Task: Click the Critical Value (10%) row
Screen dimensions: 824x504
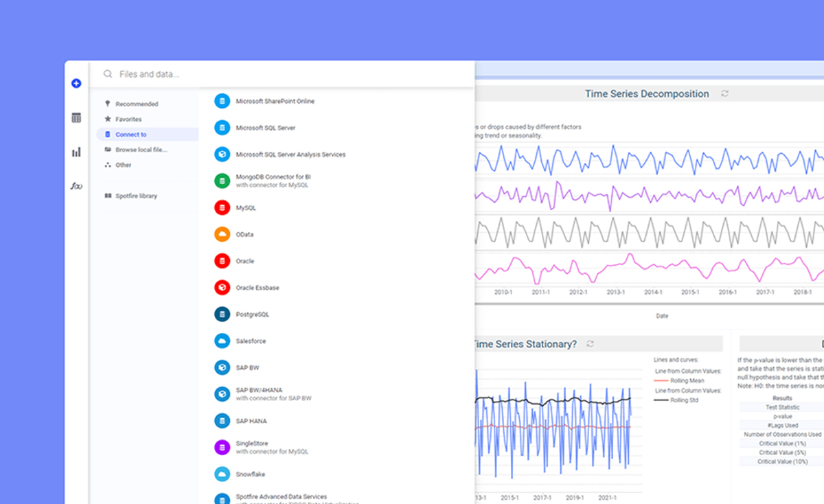Action: [782, 461]
